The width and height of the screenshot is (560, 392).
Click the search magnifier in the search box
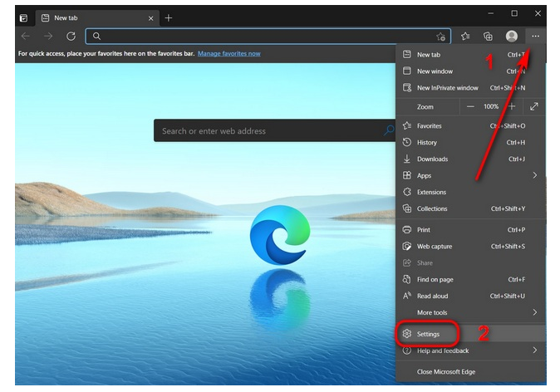(x=389, y=131)
